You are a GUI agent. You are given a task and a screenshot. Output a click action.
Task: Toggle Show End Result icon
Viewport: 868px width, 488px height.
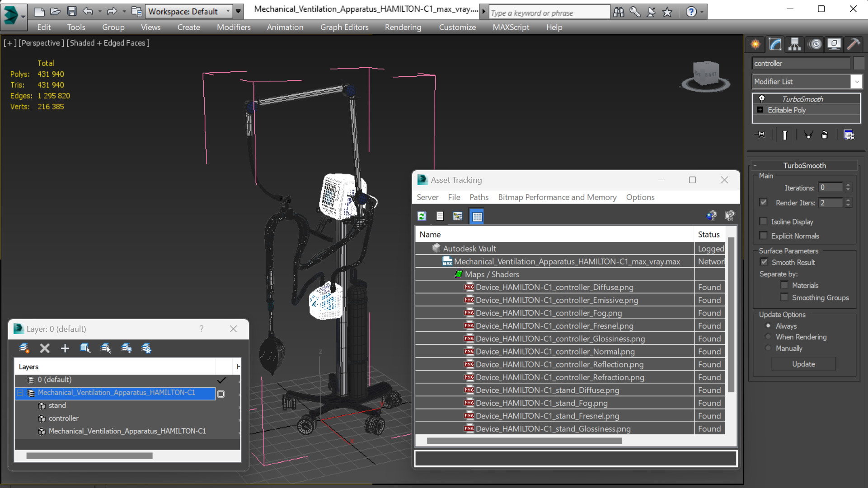(784, 135)
